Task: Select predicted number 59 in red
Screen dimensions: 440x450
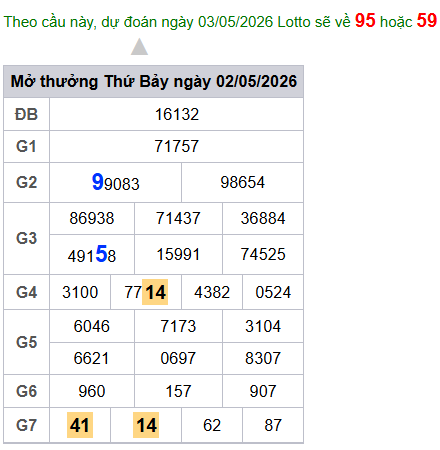Action: tap(427, 21)
